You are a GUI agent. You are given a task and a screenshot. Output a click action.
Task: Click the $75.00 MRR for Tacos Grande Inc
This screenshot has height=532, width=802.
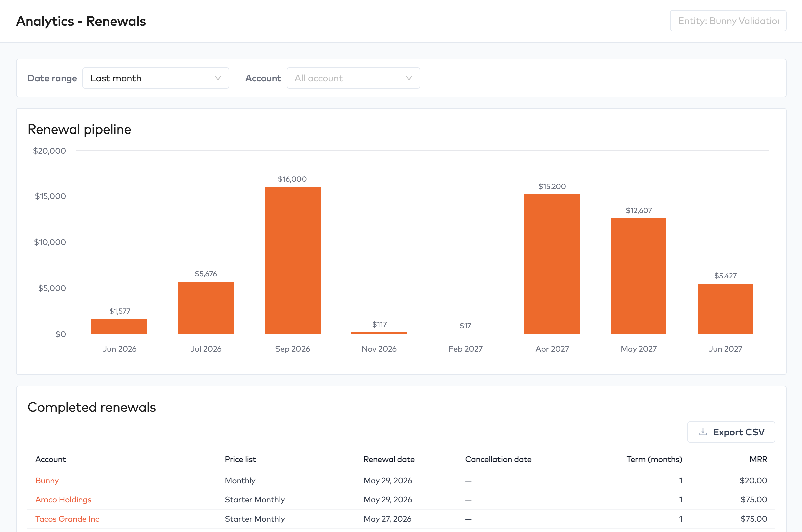(x=754, y=519)
